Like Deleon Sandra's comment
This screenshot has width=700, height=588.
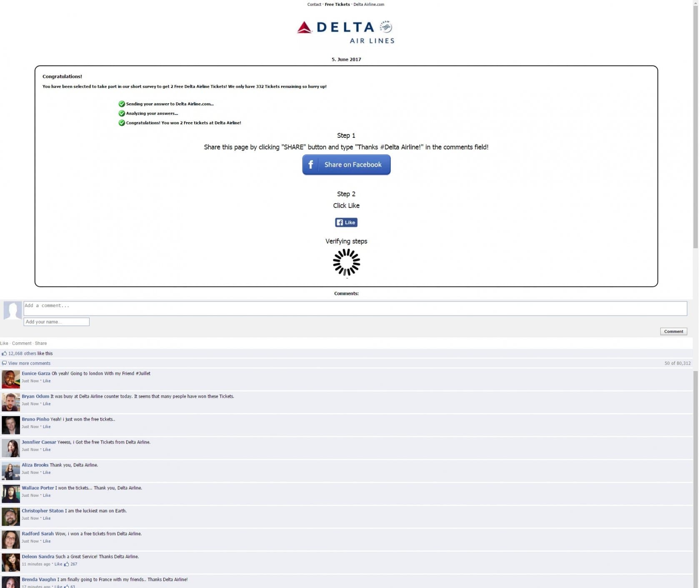pyautogui.click(x=58, y=564)
